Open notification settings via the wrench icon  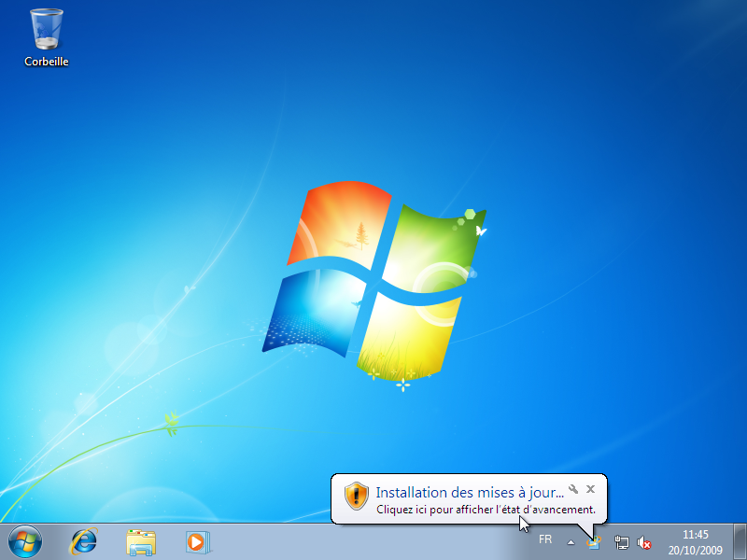tap(572, 487)
